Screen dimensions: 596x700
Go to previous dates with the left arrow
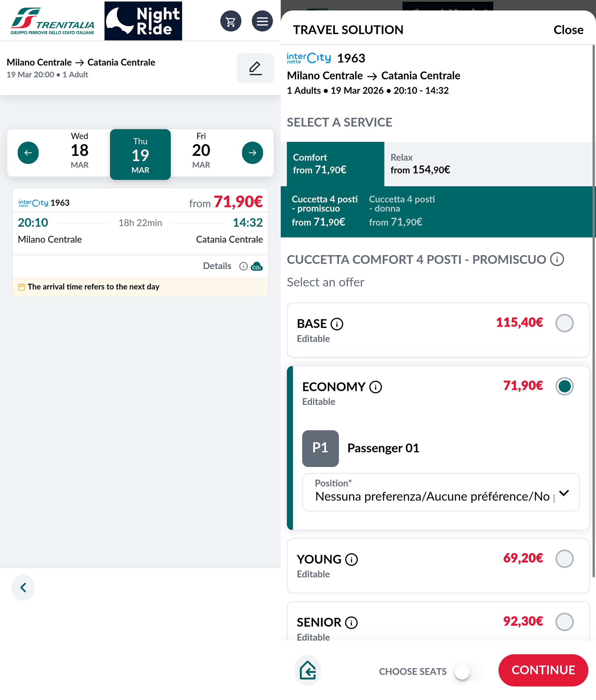pos(28,153)
